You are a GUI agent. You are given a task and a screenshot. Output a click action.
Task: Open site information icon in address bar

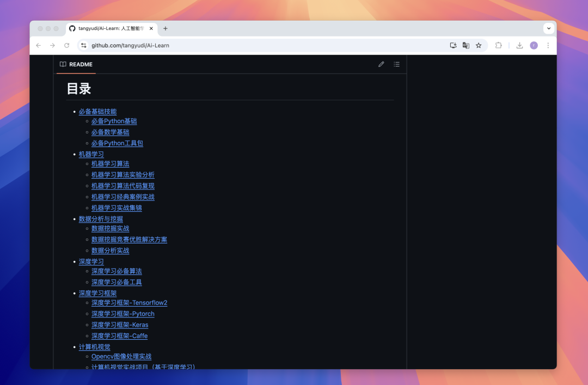84,45
